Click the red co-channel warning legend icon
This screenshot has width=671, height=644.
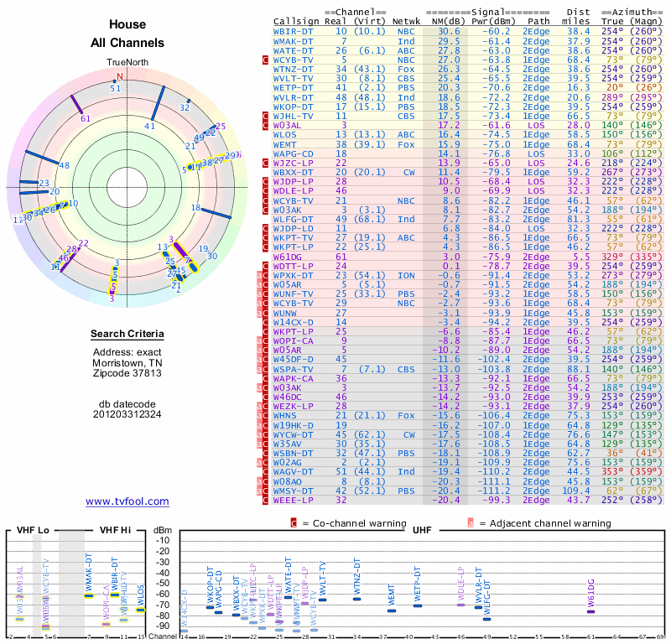293,523
